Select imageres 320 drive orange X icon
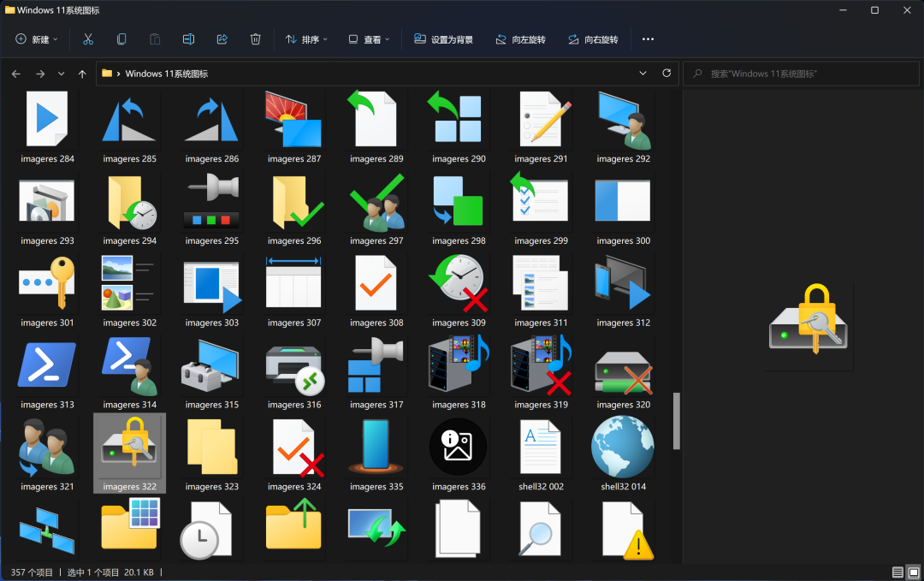The height and width of the screenshot is (581, 924). pos(624,371)
